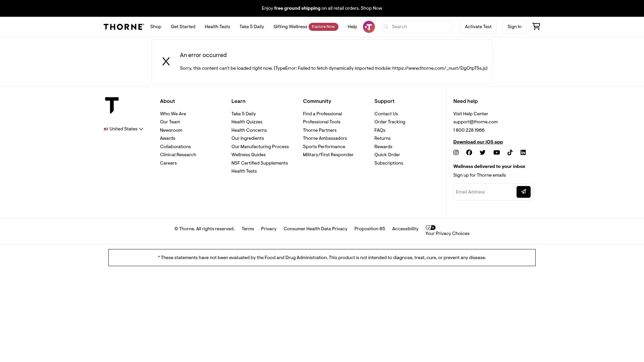The width and height of the screenshot is (644, 362).
Task: Open the Order Tracking link
Action: click(x=389, y=122)
